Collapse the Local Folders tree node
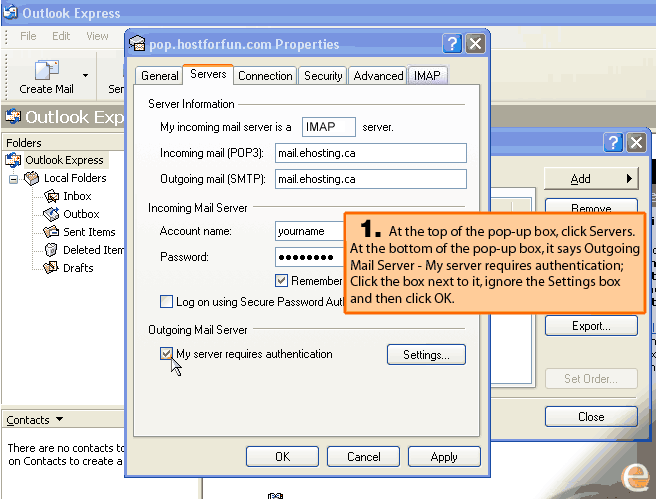Viewport: 657px width, 500px height. click(x=13, y=179)
